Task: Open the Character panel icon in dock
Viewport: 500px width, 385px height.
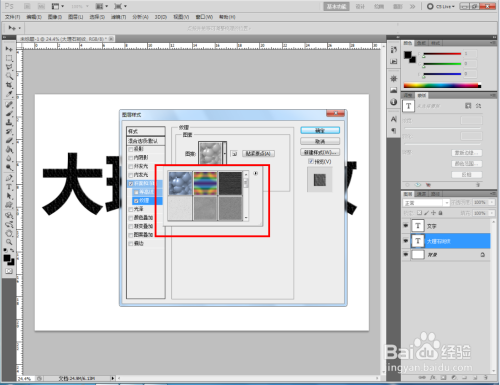Action: coord(394,119)
